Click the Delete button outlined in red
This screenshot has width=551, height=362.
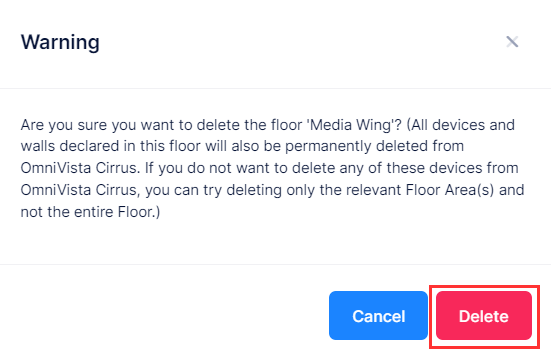click(484, 316)
